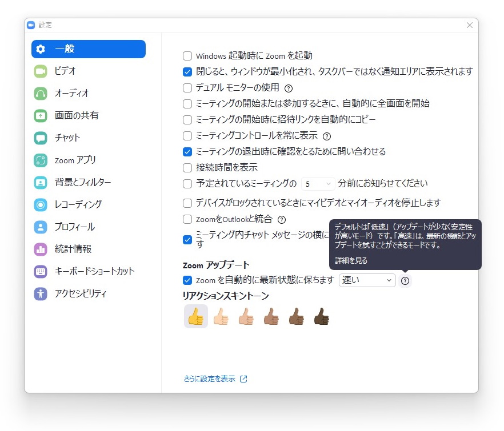Click the help icon beside 速い dropdown

tap(405, 280)
